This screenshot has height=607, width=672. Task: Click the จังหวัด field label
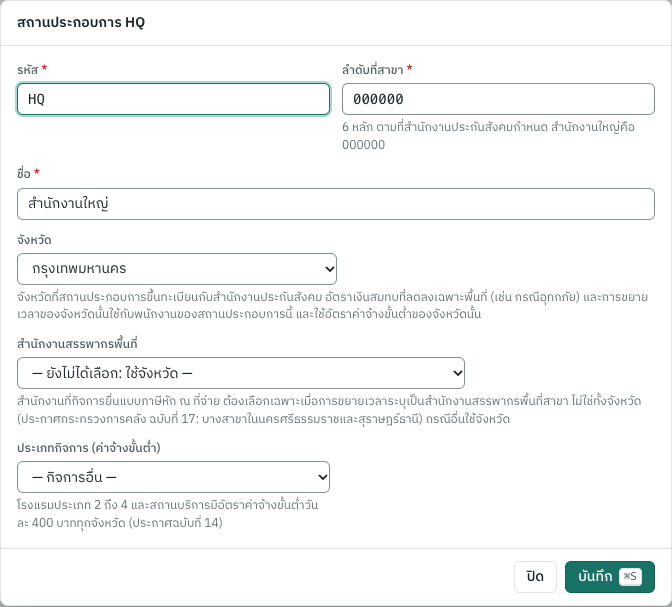pos(34,240)
